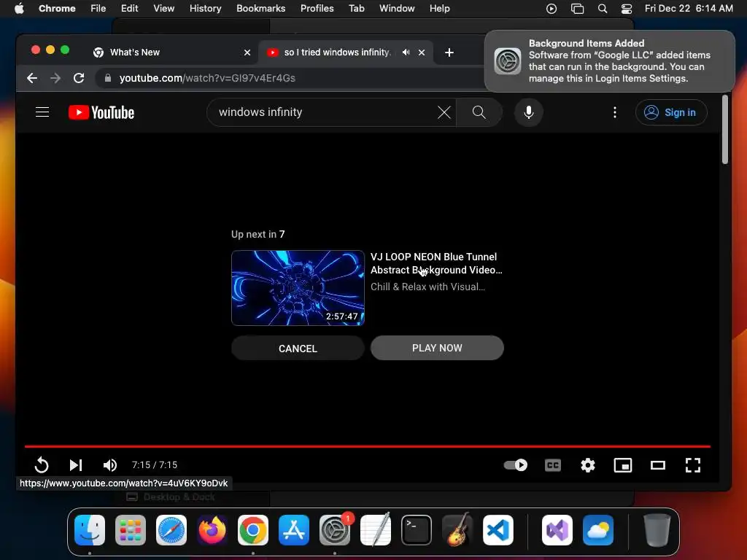The height and width of the screenshot is (560, 747).
Task: Click the Now Playing icon in menu bar
Action: click(x=551, y=9)
